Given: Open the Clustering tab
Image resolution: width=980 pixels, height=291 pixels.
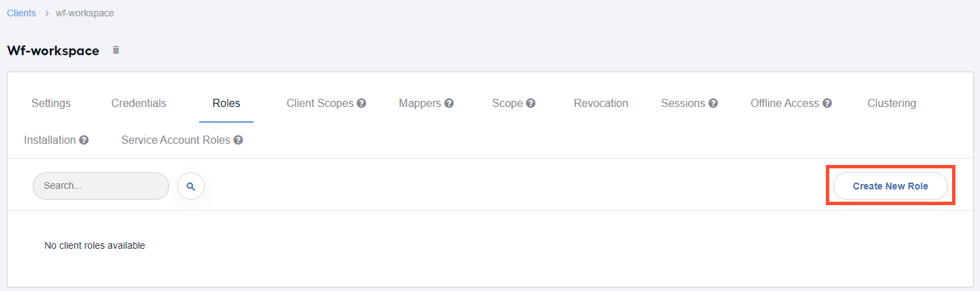Looking at the screenshot, I should [892, 104].
